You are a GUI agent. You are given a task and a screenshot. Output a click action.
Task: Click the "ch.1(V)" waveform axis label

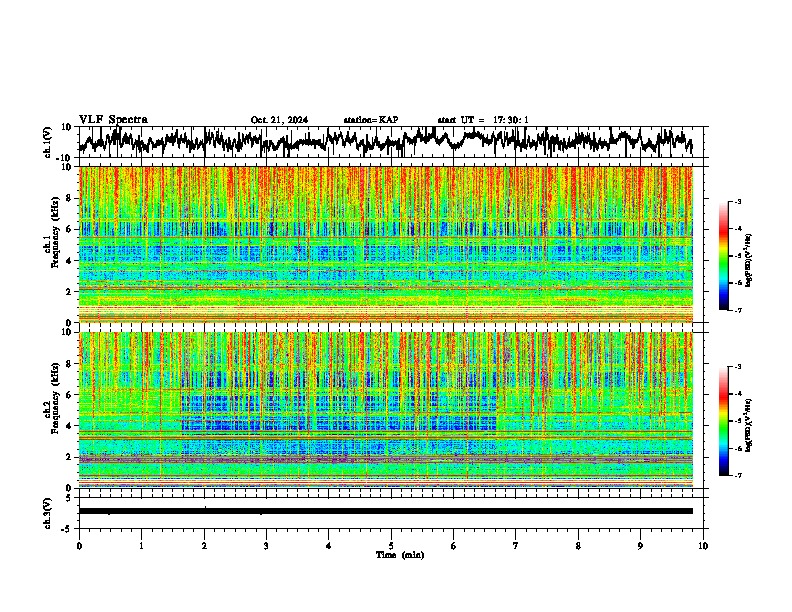pyautogui.click(x=48, y=142)
